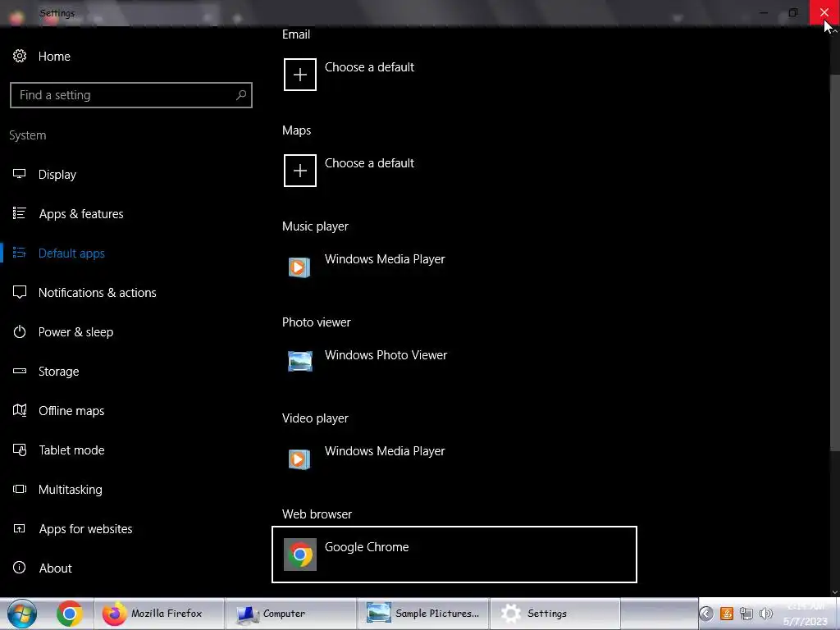Open the Power & sleep power icon
Screen dimensions: 840x630
[20, 331]
